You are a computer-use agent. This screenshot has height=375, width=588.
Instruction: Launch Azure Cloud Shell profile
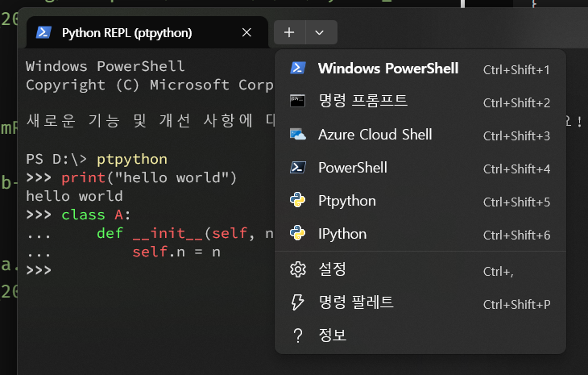(420, 135)
